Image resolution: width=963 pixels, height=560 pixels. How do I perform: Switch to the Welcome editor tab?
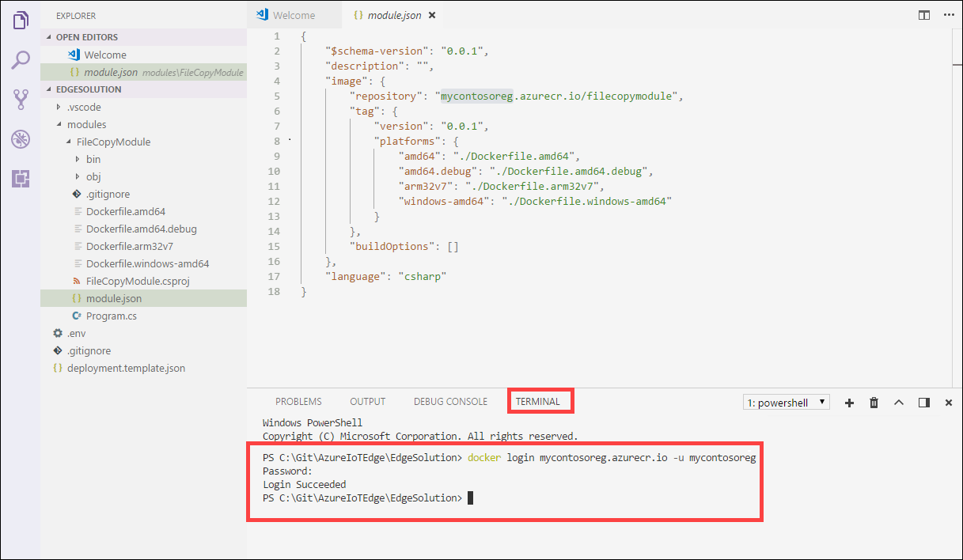click(294, 13)
